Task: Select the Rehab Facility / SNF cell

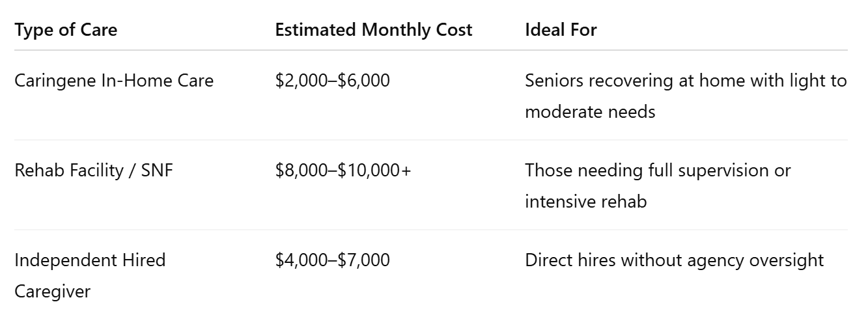Action: [94, 171]
